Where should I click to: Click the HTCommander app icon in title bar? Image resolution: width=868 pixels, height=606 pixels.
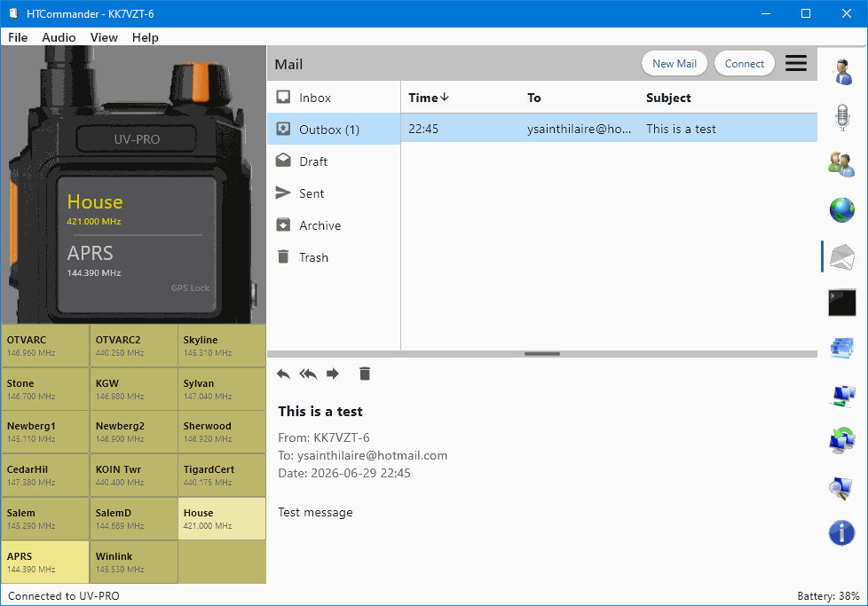[x=14, y=13]
